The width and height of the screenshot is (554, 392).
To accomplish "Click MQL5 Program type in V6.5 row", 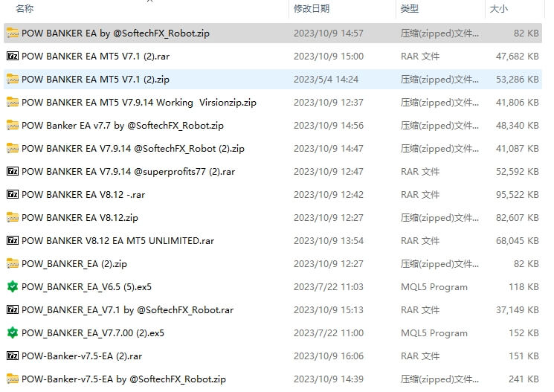I will 434,287.
